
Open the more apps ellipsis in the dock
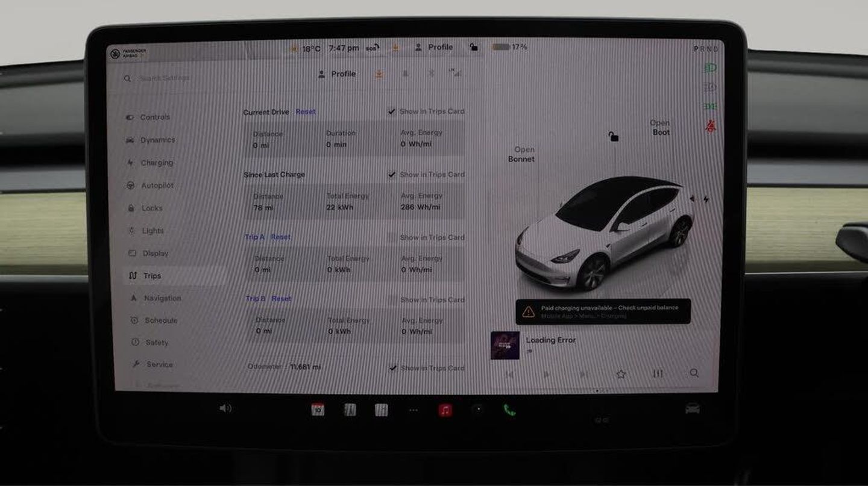(x=414, y=410)
